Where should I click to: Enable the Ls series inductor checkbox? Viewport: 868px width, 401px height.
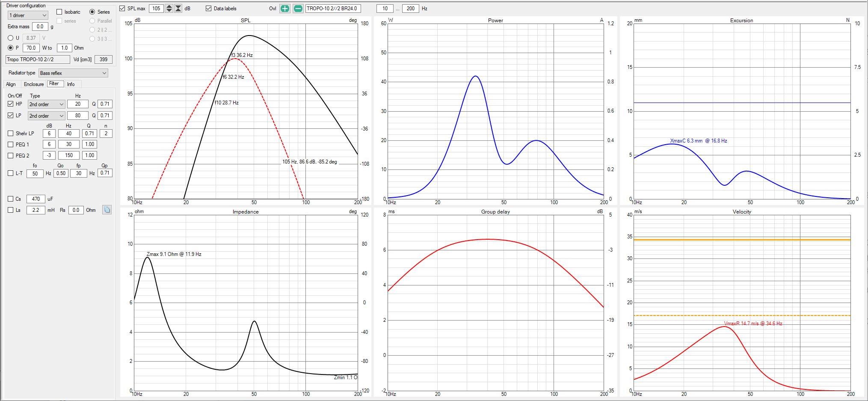(x=11, y=210)
